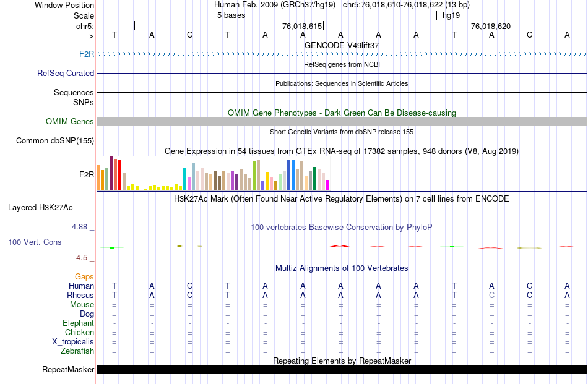This screenshot has width=588, height=384.
Task: Click the OMIM Gene Phenotypes track title
Action: [342, 113]
